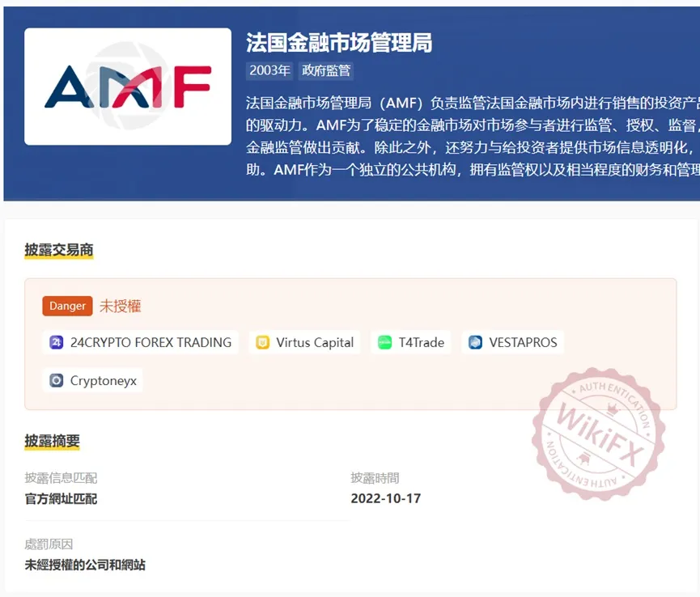700x597 pixels.
Task: Click the 未授權 status label
Action: pos(120,306)
